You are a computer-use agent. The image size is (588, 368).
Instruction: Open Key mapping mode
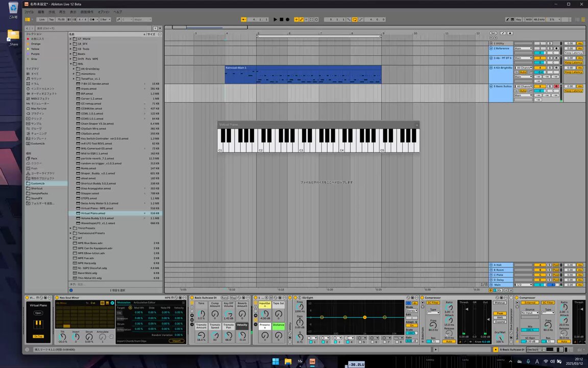[x=519, y=19]
